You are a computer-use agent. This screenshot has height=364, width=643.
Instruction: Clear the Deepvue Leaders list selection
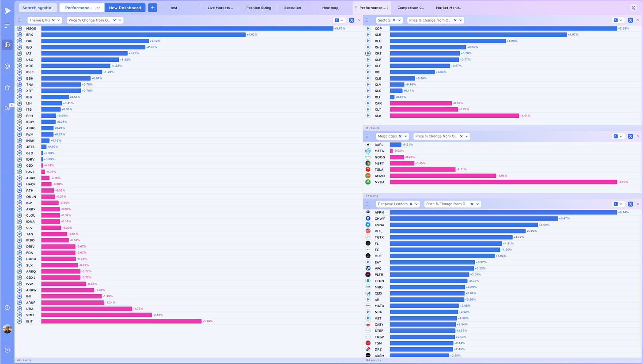(x=411, y=204)
